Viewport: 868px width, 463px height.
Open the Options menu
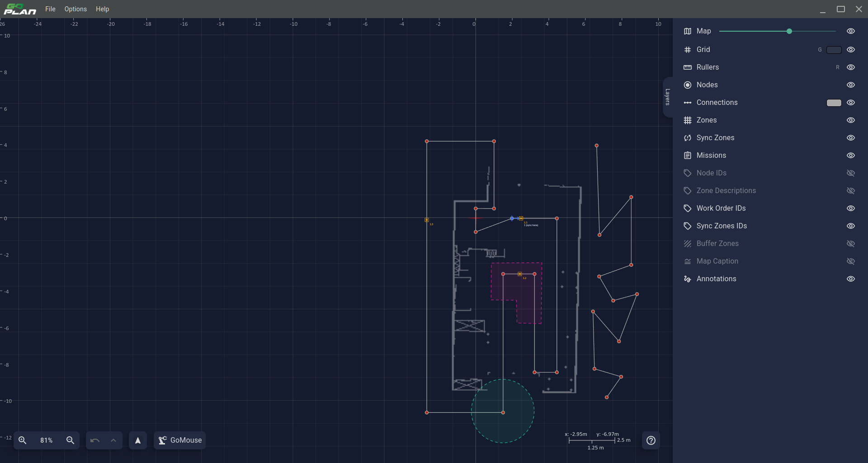coord(75,9)
